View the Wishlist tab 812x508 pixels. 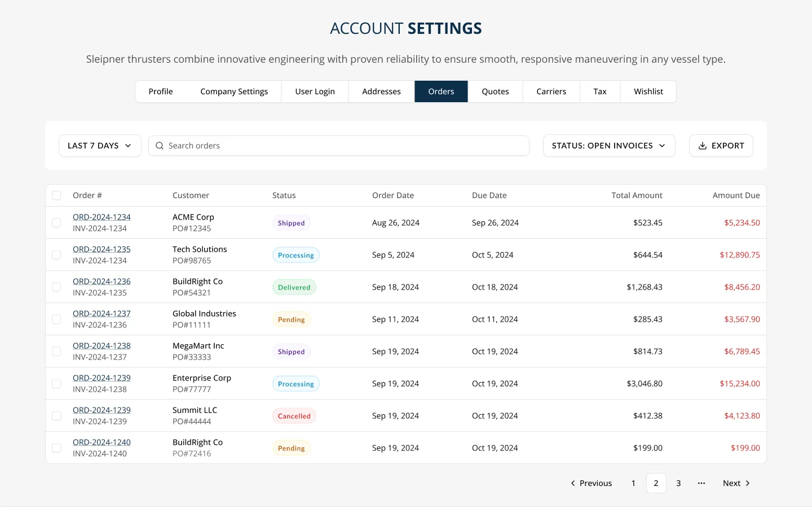point(648,91)
